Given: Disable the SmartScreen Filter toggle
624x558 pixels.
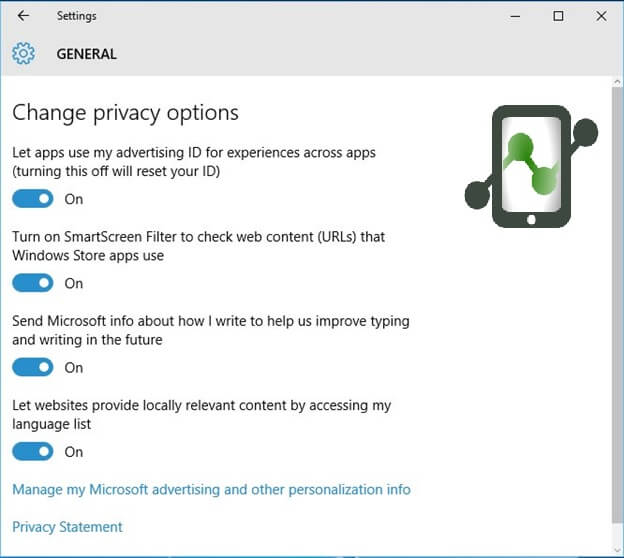Looking at the screenshot, I should pyautogui.click(x=33, y=283).
